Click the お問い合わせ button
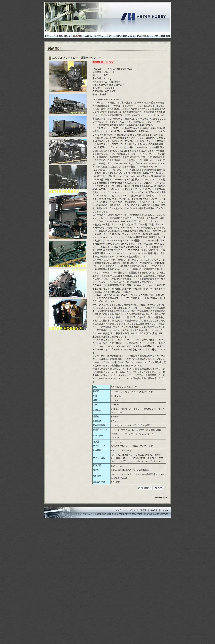This screenshot has width=215, height=644. [145, 488]
